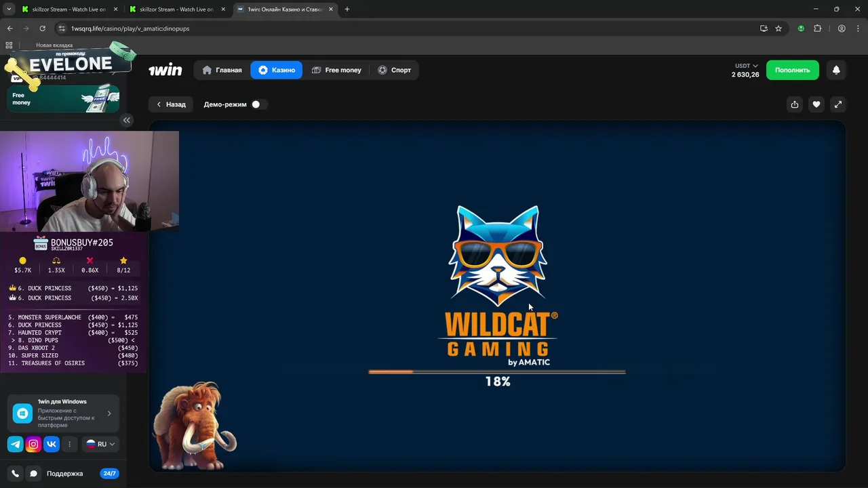Open the apps grid in bookmarks bar
The width and height of the screenshot is (868, 488).
9,45
